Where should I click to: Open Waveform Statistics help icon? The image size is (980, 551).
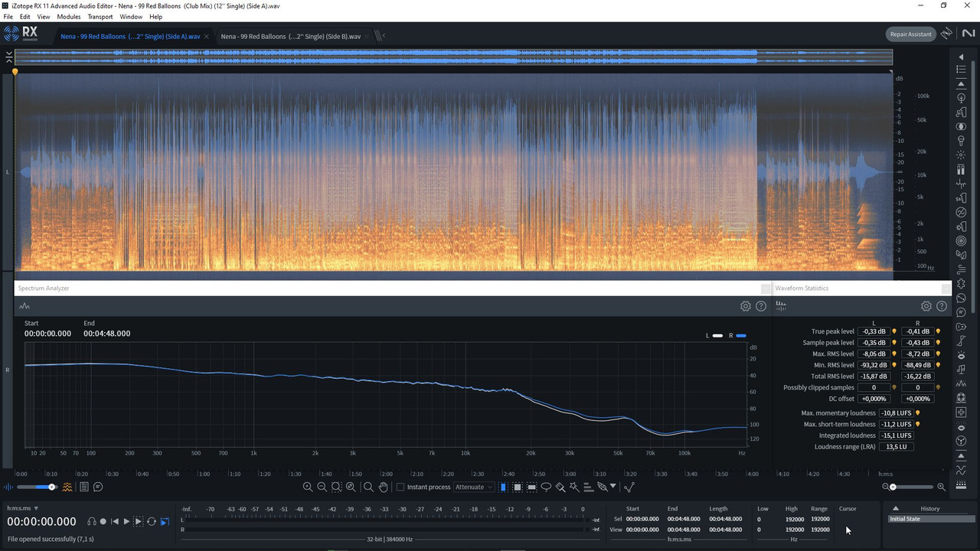click(942, 306)
